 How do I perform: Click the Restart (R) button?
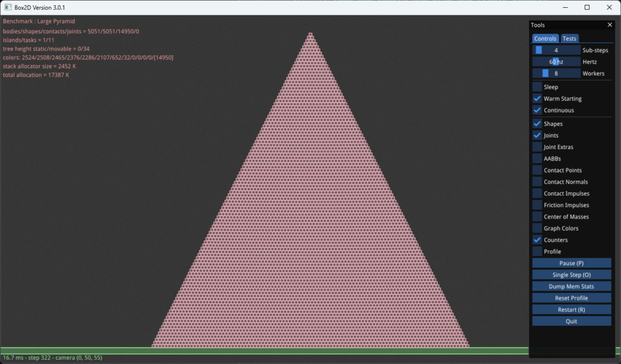[x=571, y=309]
